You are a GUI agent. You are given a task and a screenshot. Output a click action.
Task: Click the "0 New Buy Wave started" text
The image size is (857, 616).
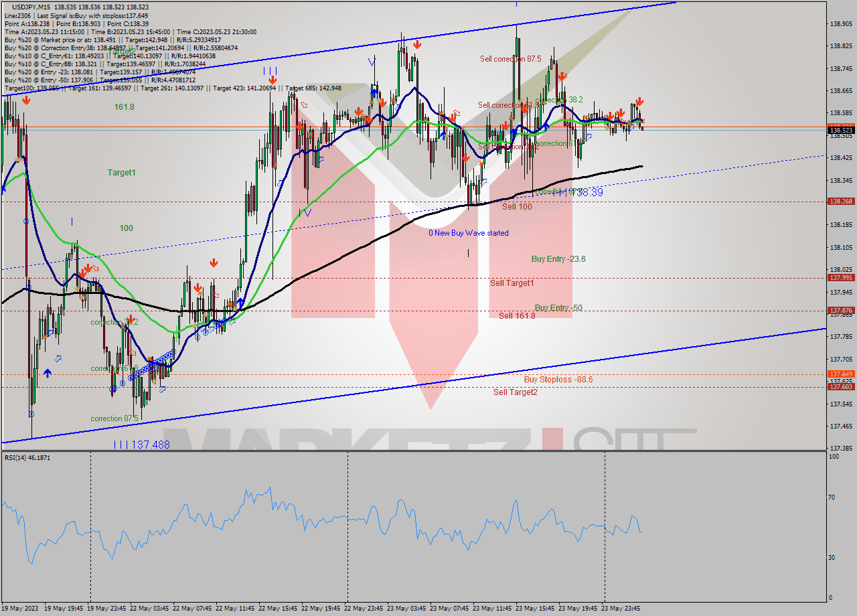[x=469, y=233]
